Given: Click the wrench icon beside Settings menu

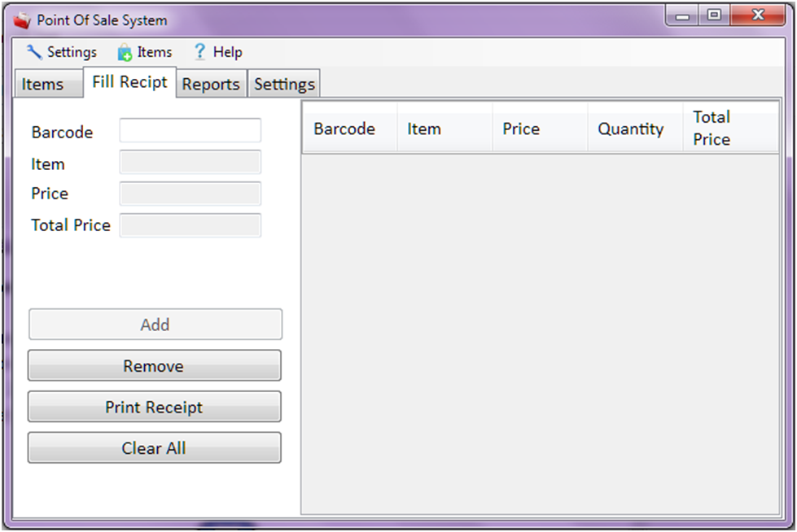Looking at the screenshot, I should pyautogui.click(x=33, y=52).
